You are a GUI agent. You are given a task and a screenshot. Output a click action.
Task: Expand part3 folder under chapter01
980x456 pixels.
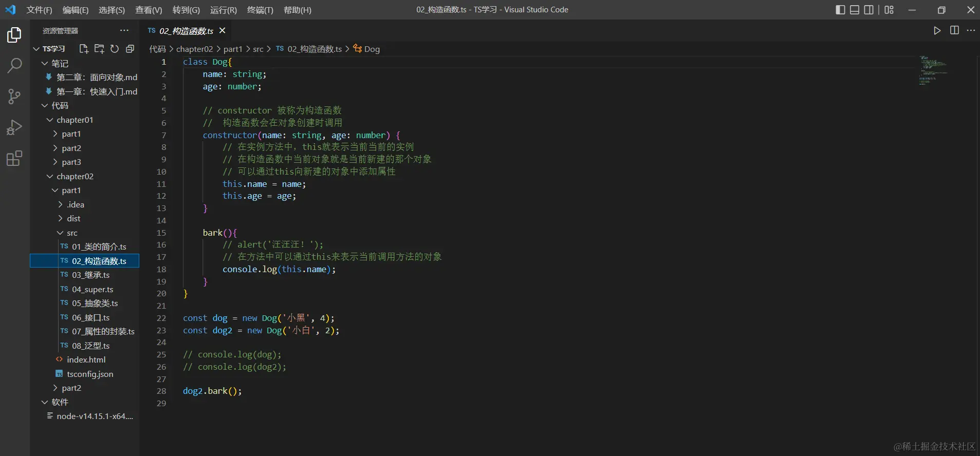pos(55,162)
